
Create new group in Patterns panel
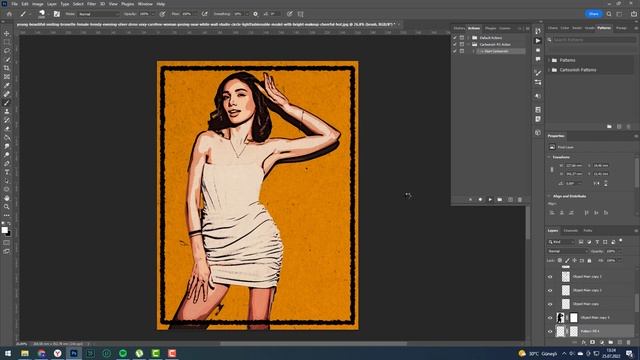[609, 127]
